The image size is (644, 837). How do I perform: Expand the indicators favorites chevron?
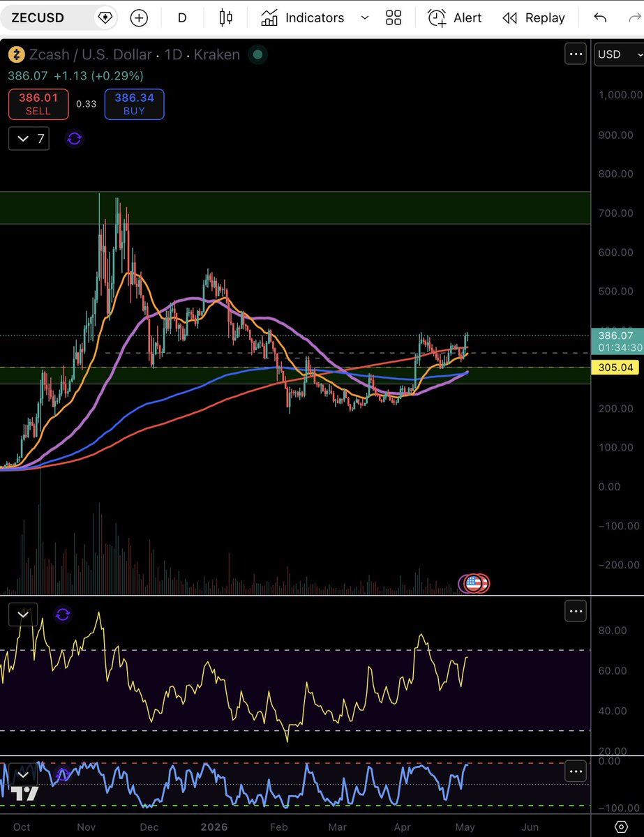364,17
